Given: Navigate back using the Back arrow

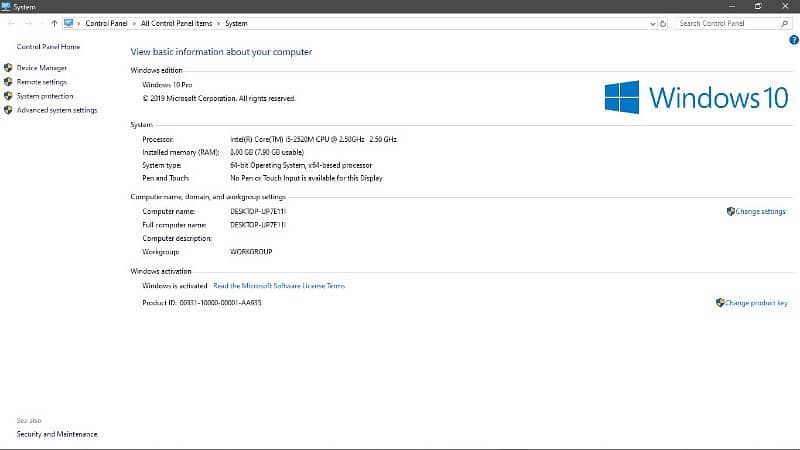Looking at the screenshot, I should [x=10, y=22].
